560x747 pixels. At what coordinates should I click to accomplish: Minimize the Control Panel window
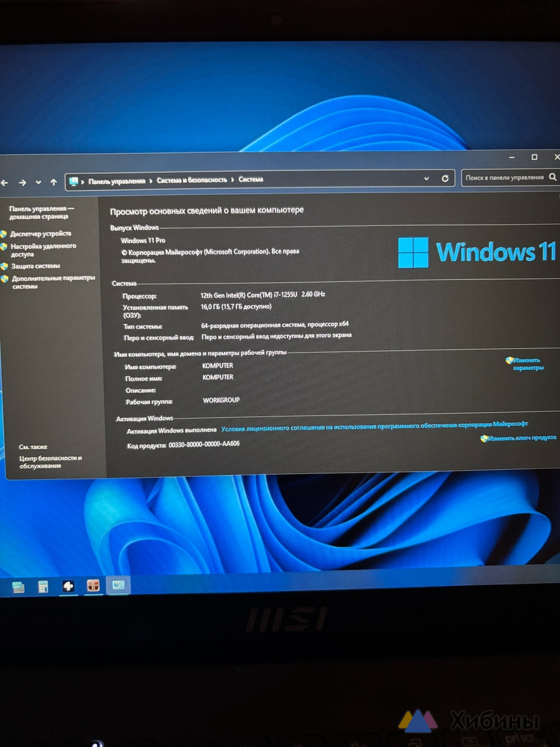(x=512, y=158)
